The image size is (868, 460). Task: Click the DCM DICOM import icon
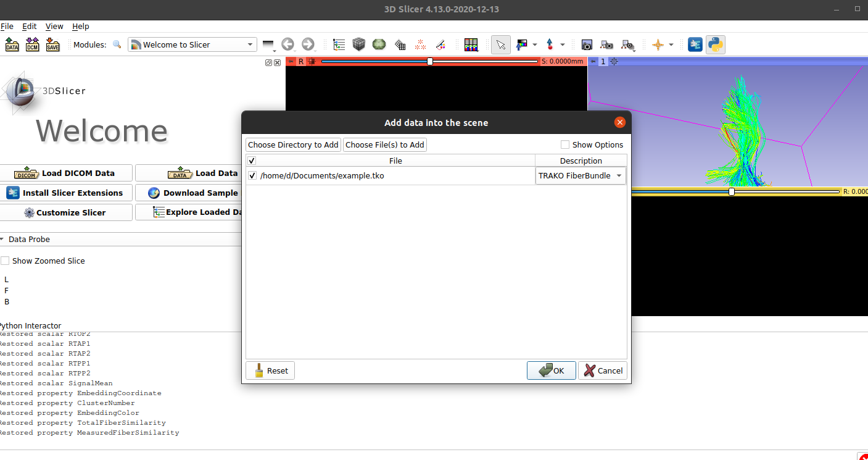(x=31, y=44)
